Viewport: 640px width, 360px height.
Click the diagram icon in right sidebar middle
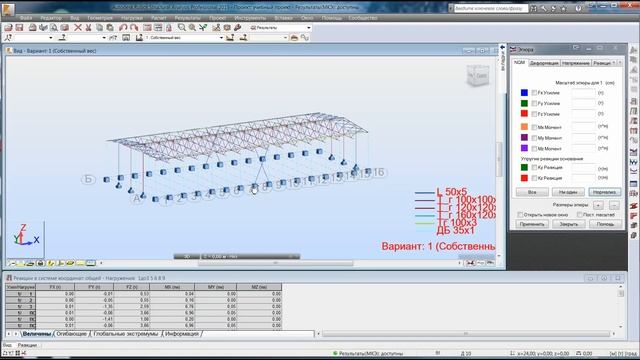point(633,152)
